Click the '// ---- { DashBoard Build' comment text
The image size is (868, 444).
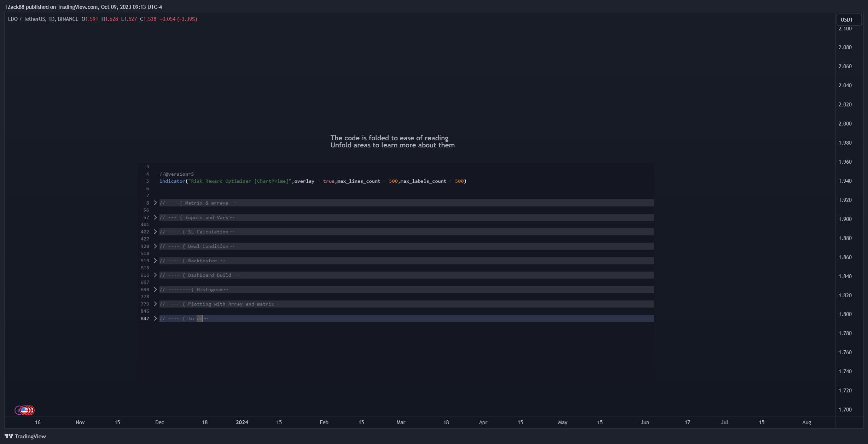click(x=195, y=275)
